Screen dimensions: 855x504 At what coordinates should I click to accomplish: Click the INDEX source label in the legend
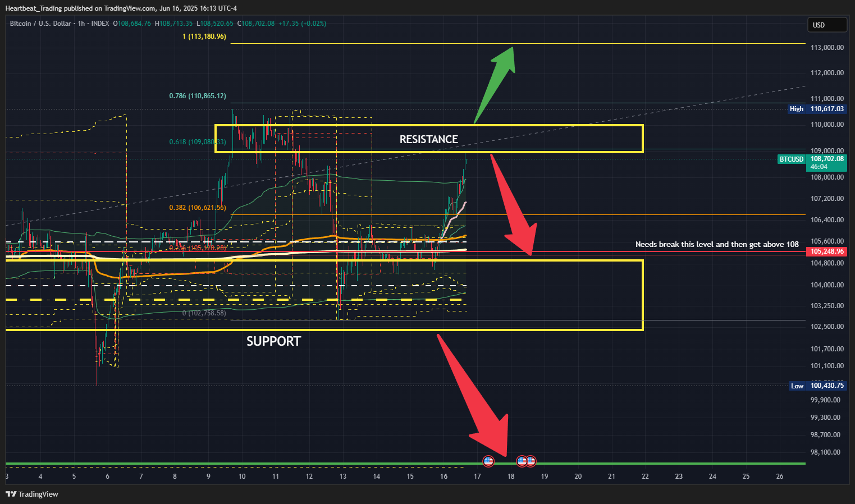100,24
